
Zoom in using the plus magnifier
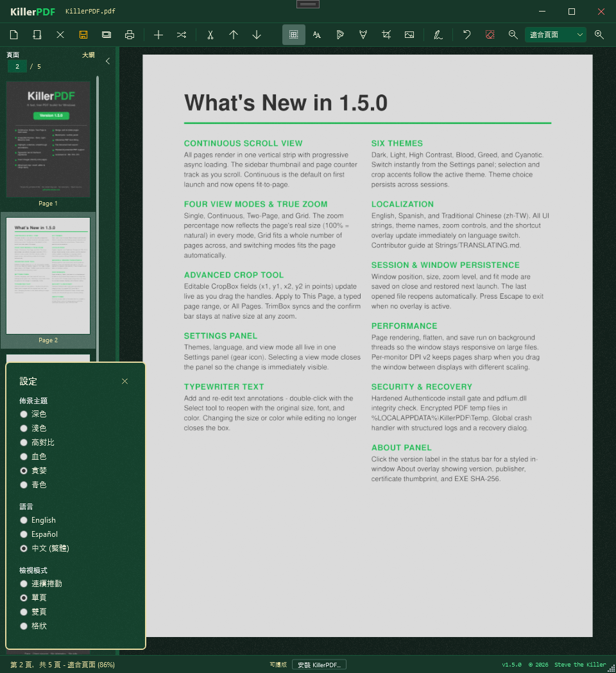(600, 35)
